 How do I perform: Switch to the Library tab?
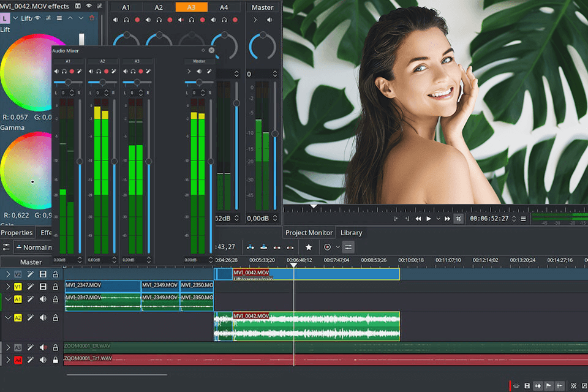click(x=352, y=233)
